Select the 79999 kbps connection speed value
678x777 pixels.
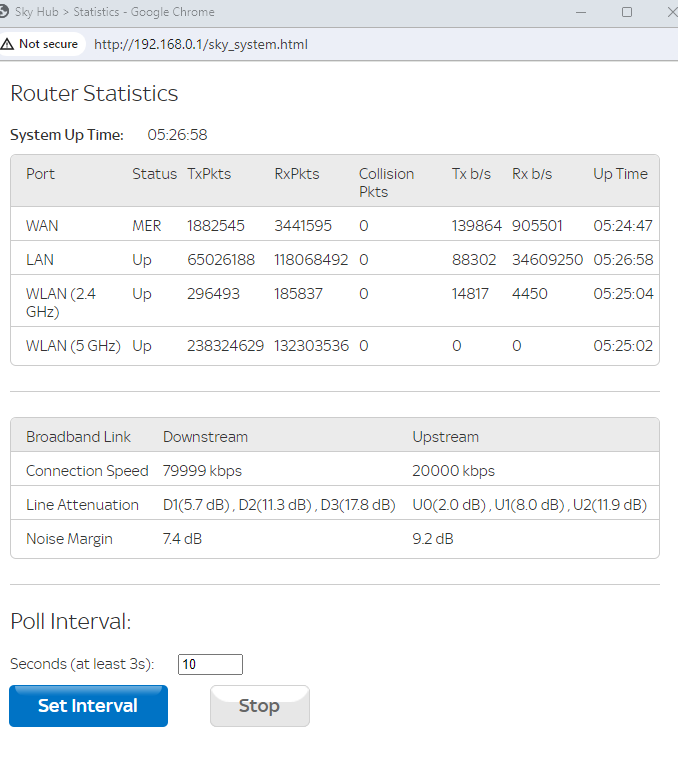click(202, 471)
